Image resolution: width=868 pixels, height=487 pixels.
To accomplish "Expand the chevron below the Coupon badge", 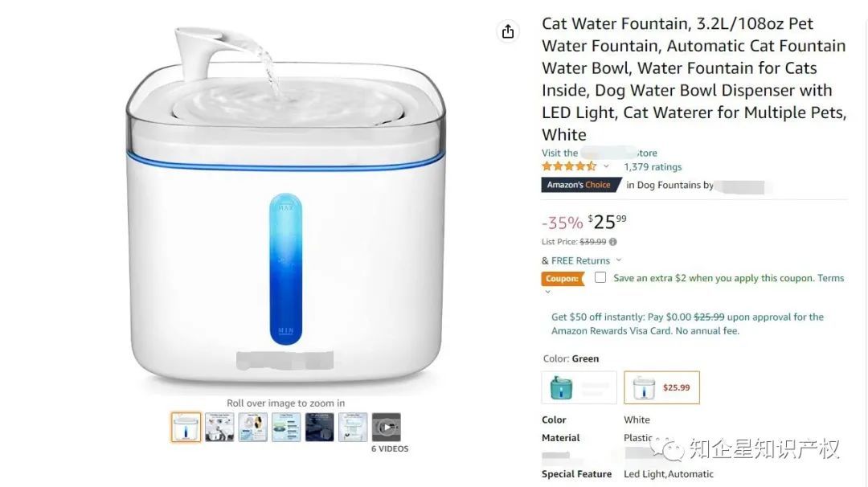I will 547,292.
